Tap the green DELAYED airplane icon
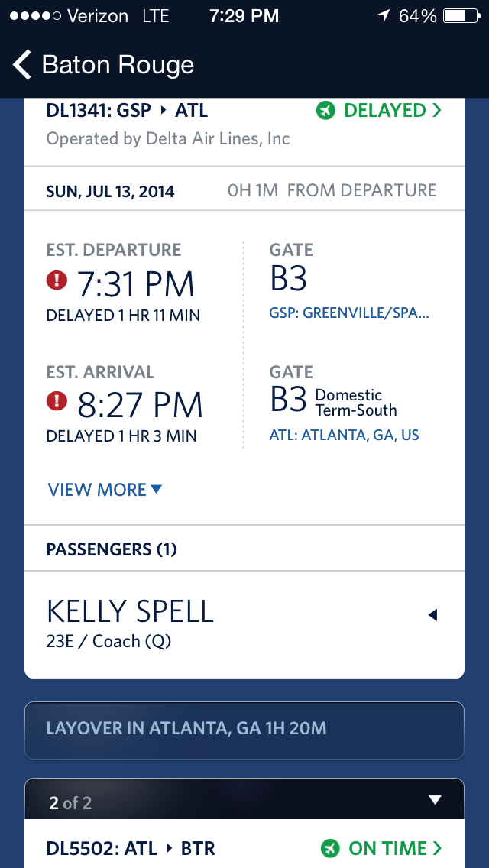Screen dimensions: 489x868 (x=326, y=111)
